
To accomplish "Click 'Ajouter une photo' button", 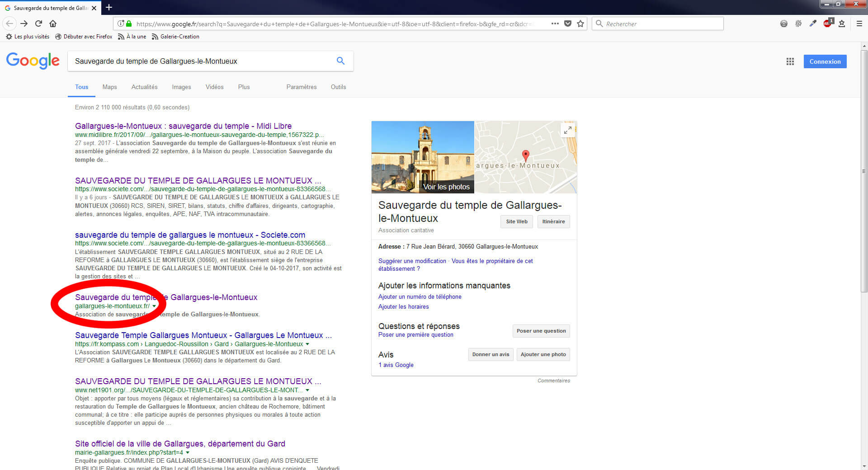I will click(x=543, y=354).
